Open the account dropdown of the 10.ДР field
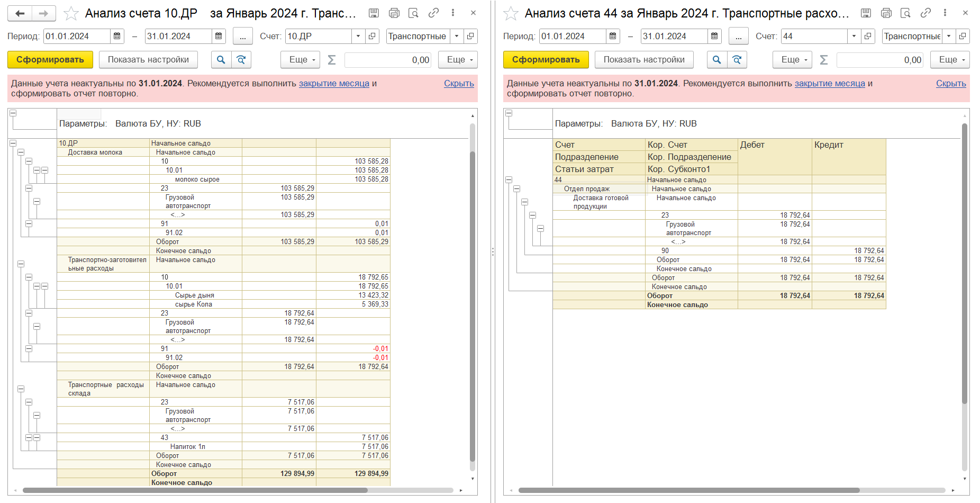The image size is (980, 503). (x=358, y=36)
